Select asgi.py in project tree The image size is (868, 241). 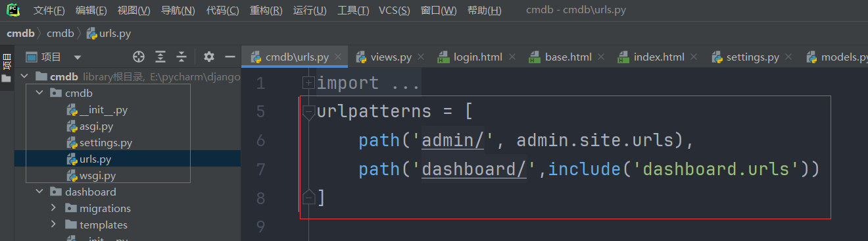127,126
